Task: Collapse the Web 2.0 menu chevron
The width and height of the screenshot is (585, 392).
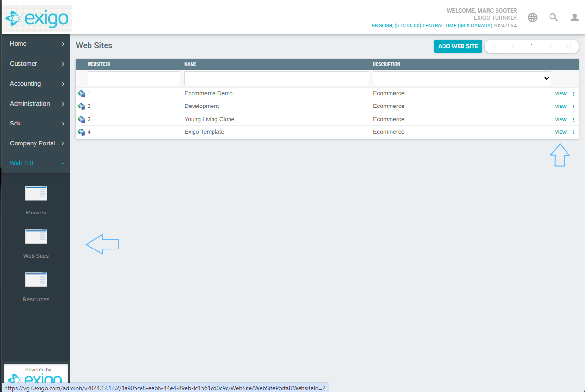Action: (x=62, y=163)
